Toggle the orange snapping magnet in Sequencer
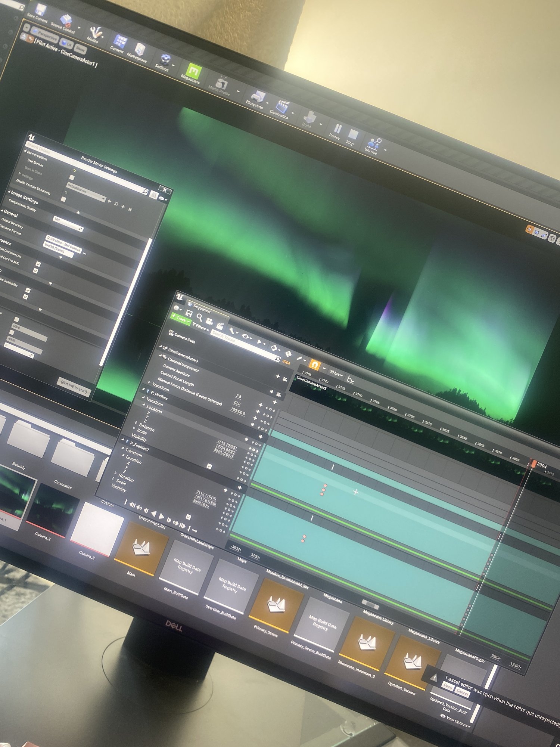This screenshot has height=747, width=560. click(x=314, y=365)
